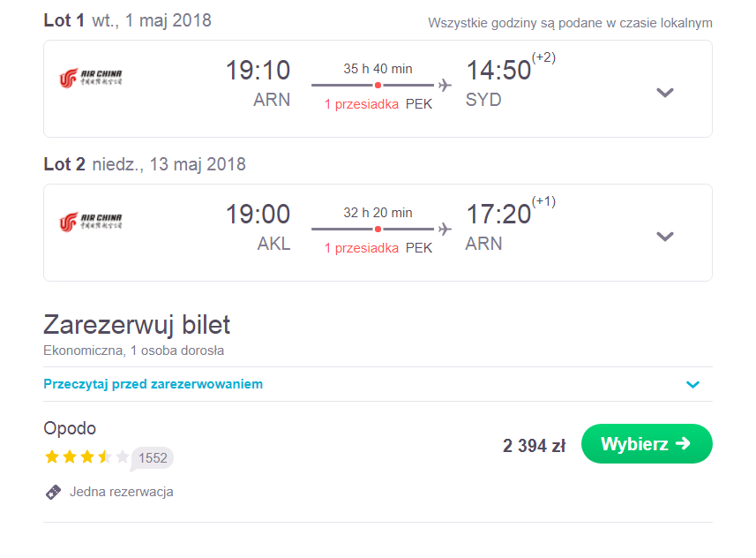Expand Lot 2 flight details with the chevron
Viewport: 756px width, 558px height.
[x=665, y=236]
